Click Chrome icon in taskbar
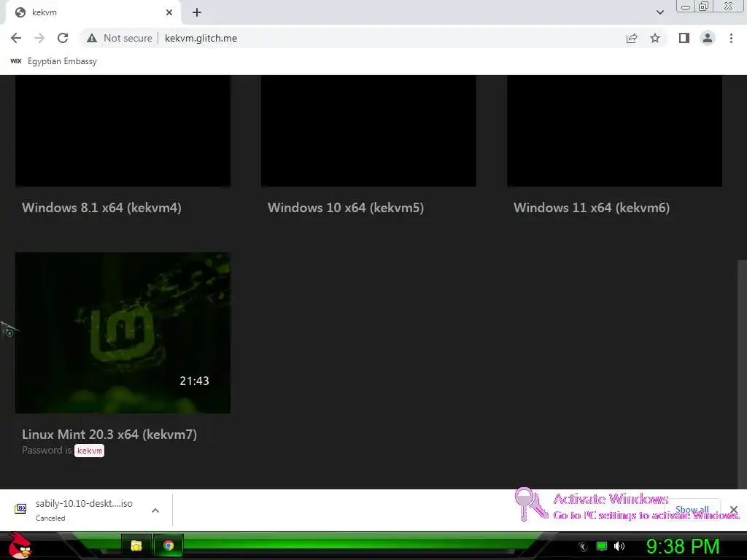This screenshot has width=747, height=560. (169, 545)
